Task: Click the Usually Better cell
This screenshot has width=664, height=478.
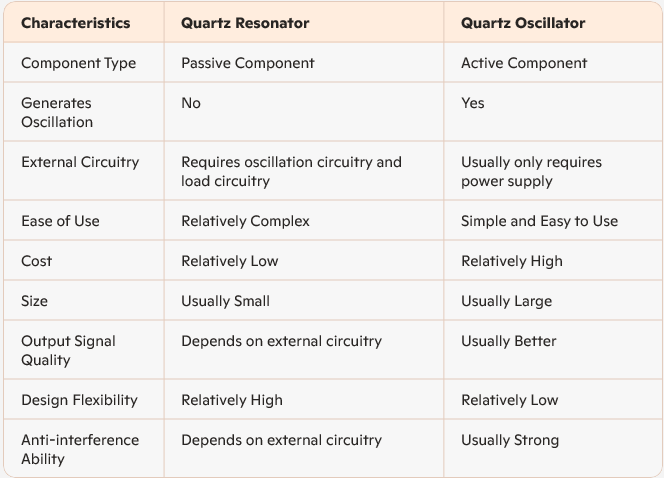Action: [509, 341]
